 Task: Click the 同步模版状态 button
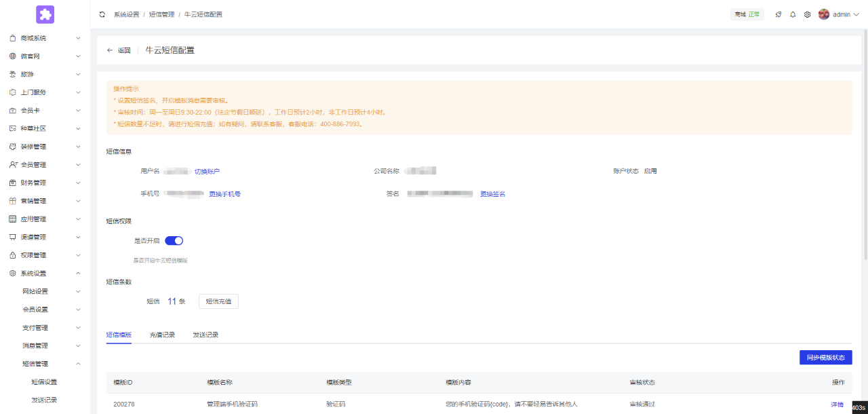pyautogui.click(x=825, y=357)
